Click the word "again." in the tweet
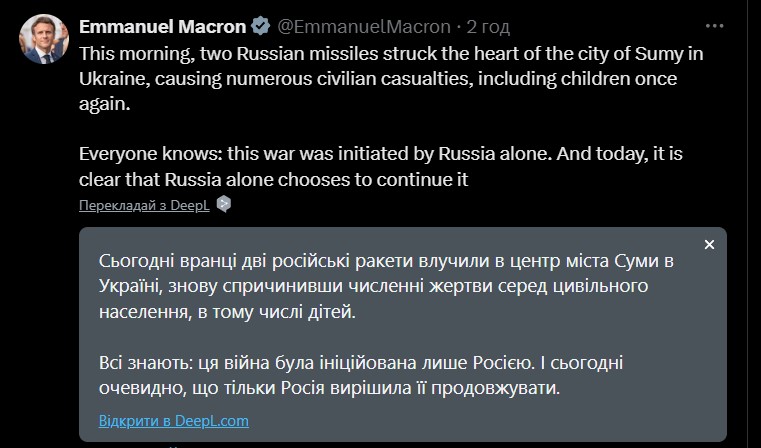The image size is (761, 448). click(x=104, y=100)
